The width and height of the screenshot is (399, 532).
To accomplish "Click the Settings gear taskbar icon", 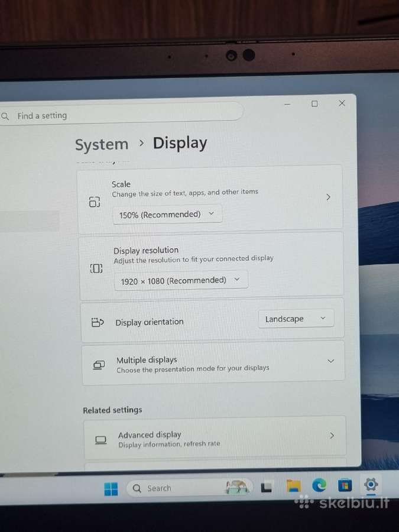I will pos(371,485).
